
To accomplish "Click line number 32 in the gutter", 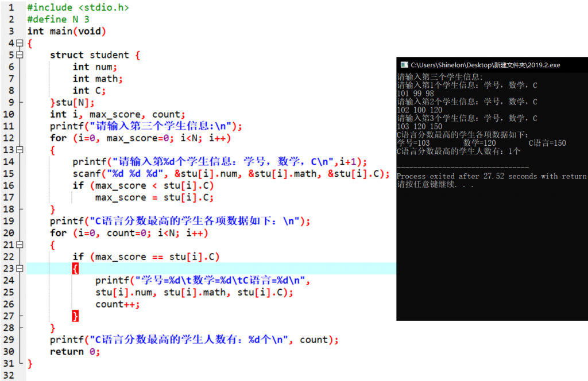I will 9,375.
